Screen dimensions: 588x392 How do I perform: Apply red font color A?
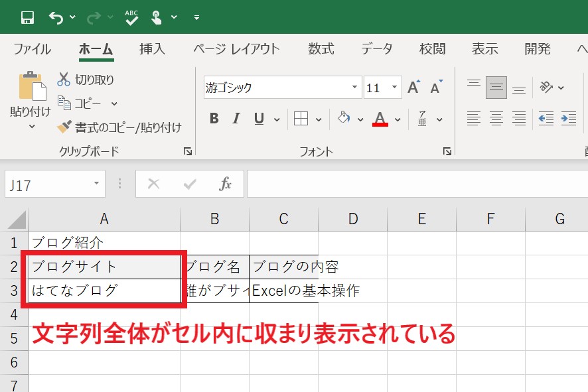pyautogui.click(x=380, y=119)
